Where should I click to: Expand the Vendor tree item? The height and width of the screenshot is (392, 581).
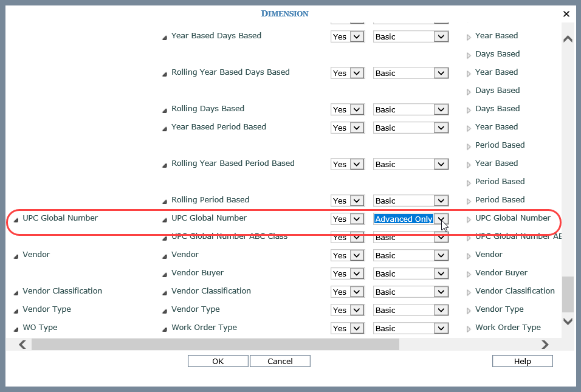(15, 255)
